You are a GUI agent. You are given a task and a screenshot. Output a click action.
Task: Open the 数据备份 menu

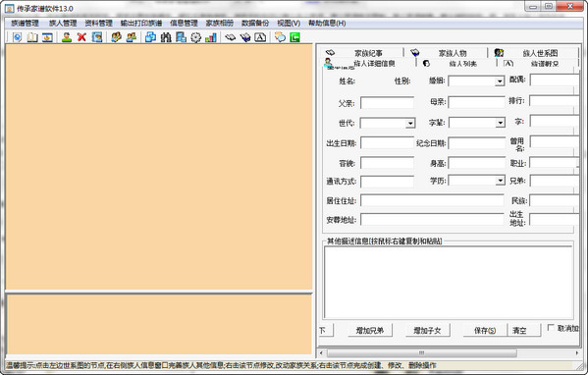[255, 24]
